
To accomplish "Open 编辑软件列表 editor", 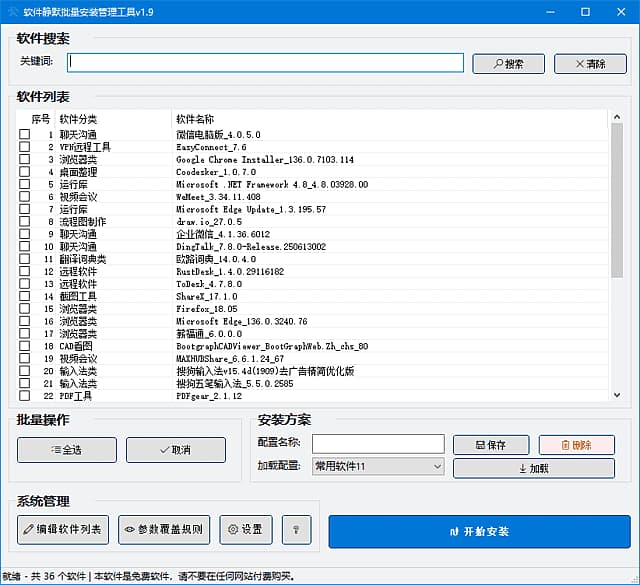I will [62, 529].
